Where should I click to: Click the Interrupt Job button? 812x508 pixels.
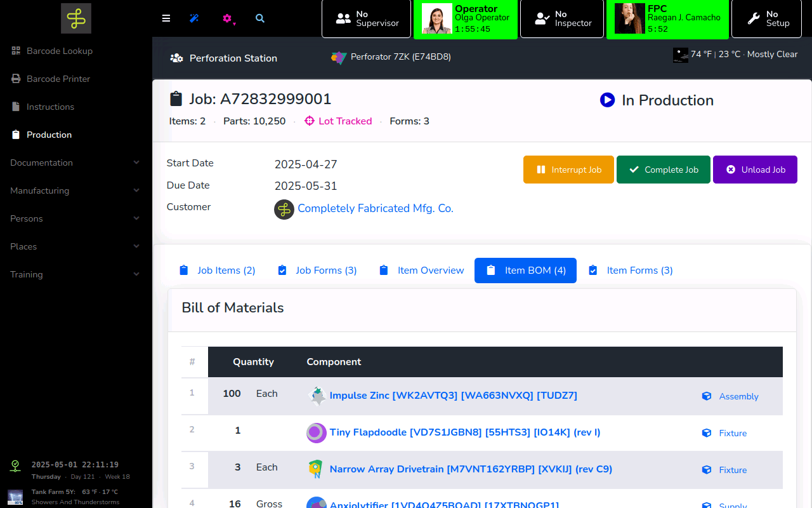tap(568, 170)
